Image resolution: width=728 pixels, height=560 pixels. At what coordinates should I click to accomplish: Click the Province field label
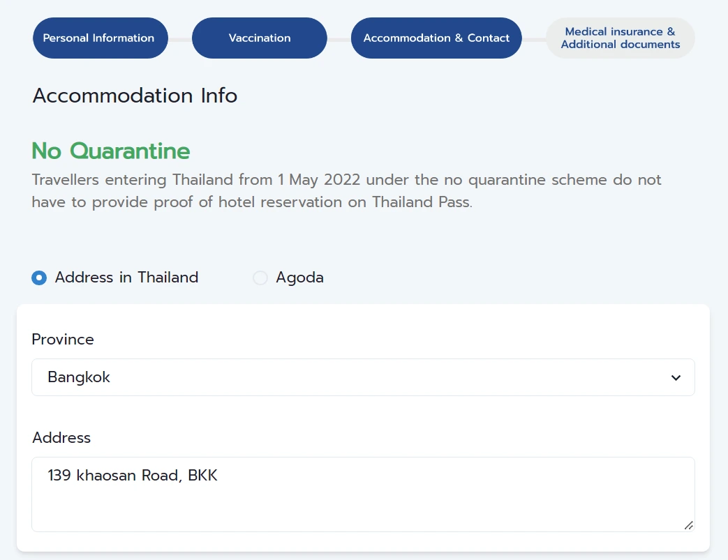click(x=63, y=340)
